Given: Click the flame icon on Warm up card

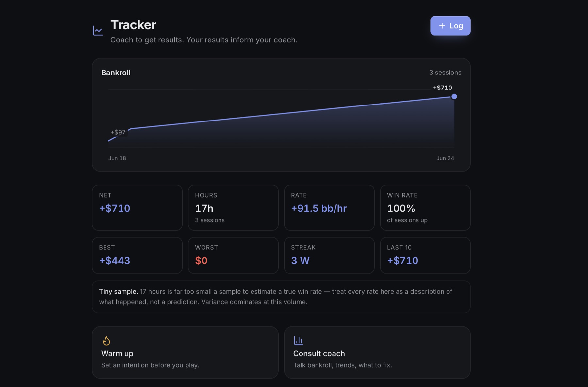Looking at the screenshot, I should click(x=106, y=341).
